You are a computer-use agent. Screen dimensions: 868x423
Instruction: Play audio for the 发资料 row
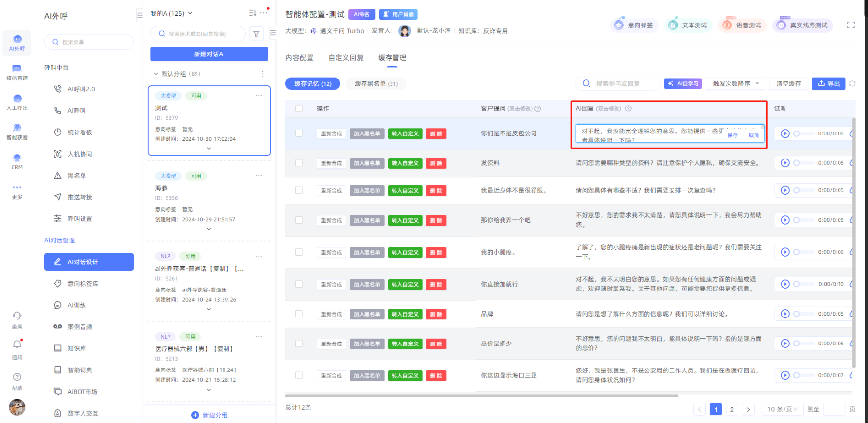pos(785,163)
